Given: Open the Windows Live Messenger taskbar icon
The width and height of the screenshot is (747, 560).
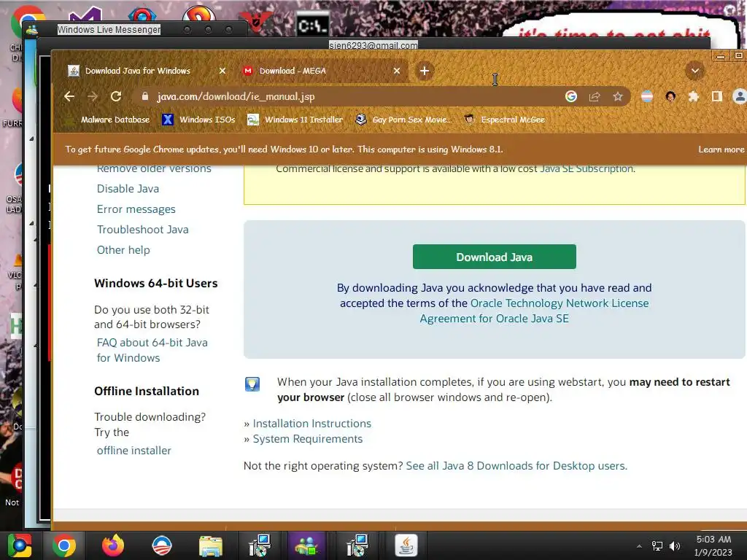Looking at the screenshot, I should pyautogui.click(x=306, y=545).
